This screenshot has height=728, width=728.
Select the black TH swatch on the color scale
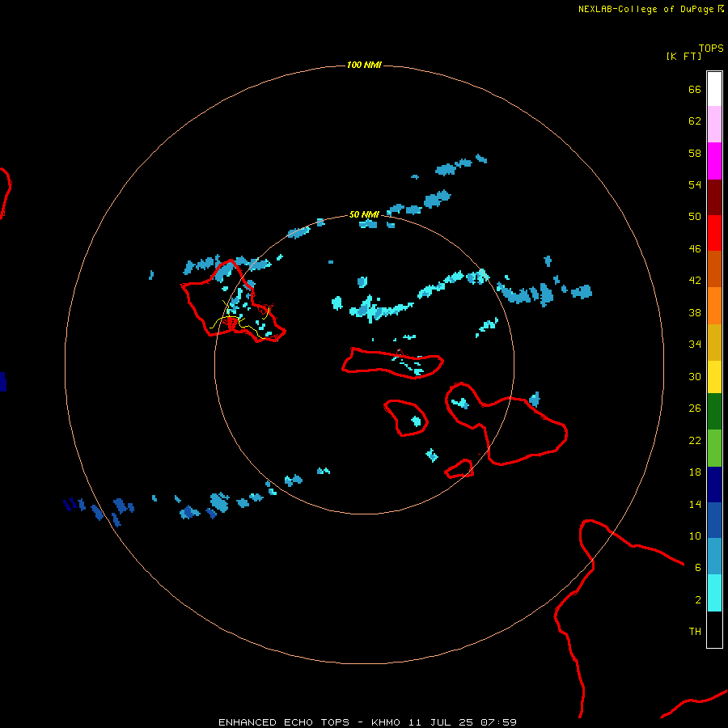tap(714, 629)
